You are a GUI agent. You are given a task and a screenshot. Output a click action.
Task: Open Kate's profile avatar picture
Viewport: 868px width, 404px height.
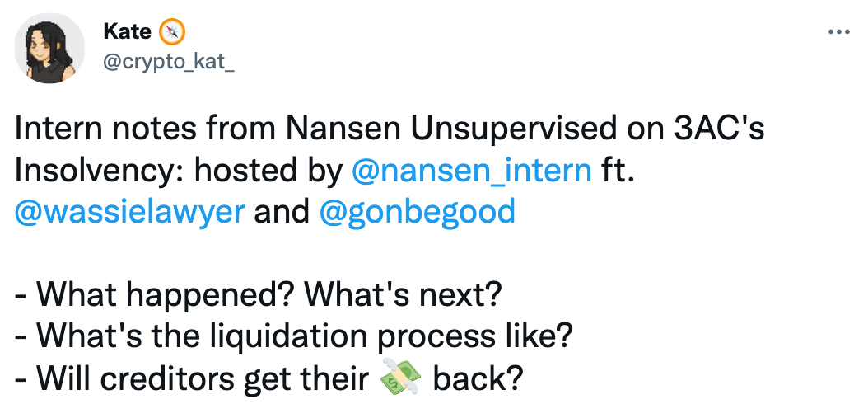49,49
